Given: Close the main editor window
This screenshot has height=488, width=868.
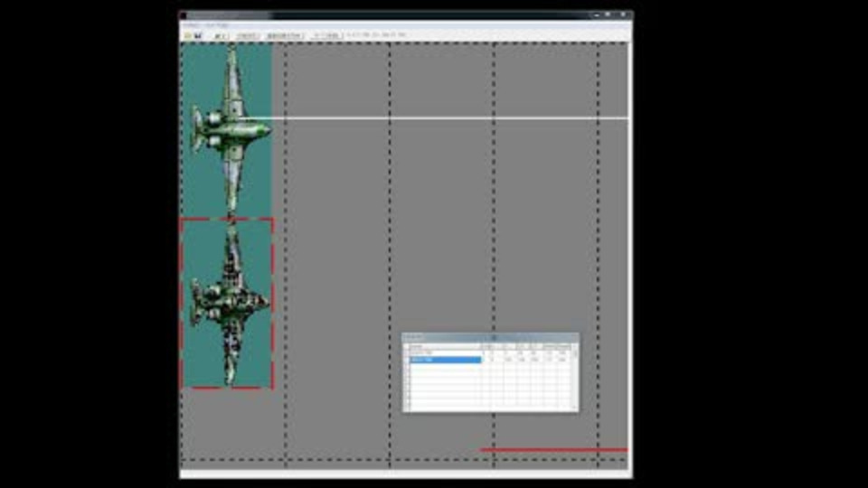Looking at the screenshot, I should click(623, 15).
